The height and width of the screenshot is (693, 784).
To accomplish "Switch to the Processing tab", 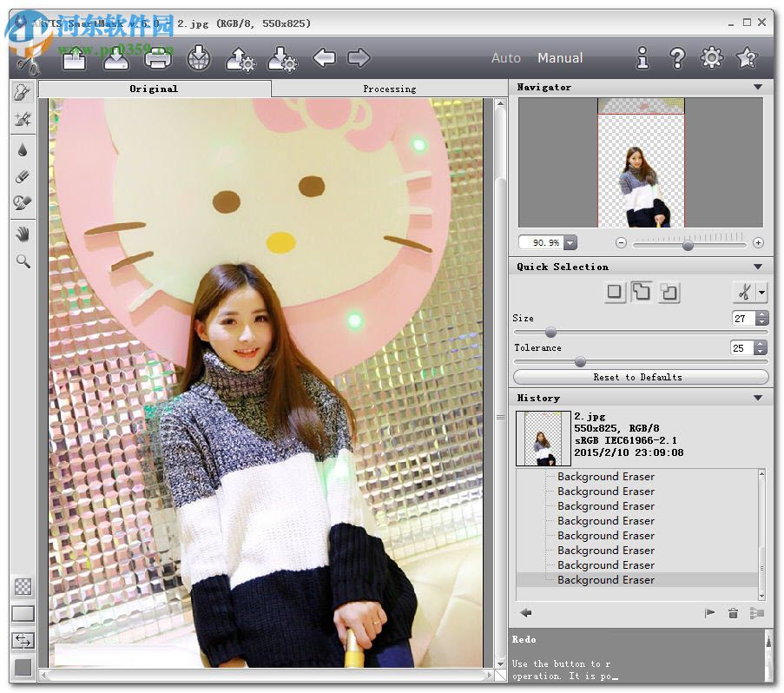I will (389, 88).
